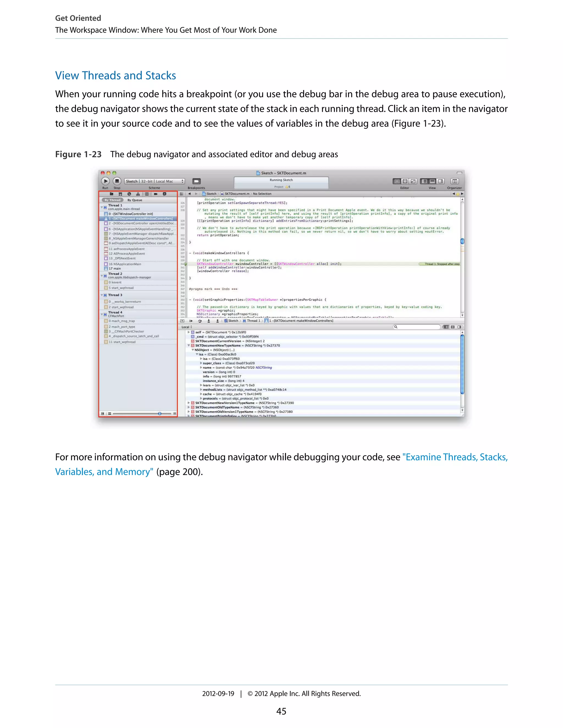Open the search navigator magnifier icon
Screen dimensions: 563x728
129,194
